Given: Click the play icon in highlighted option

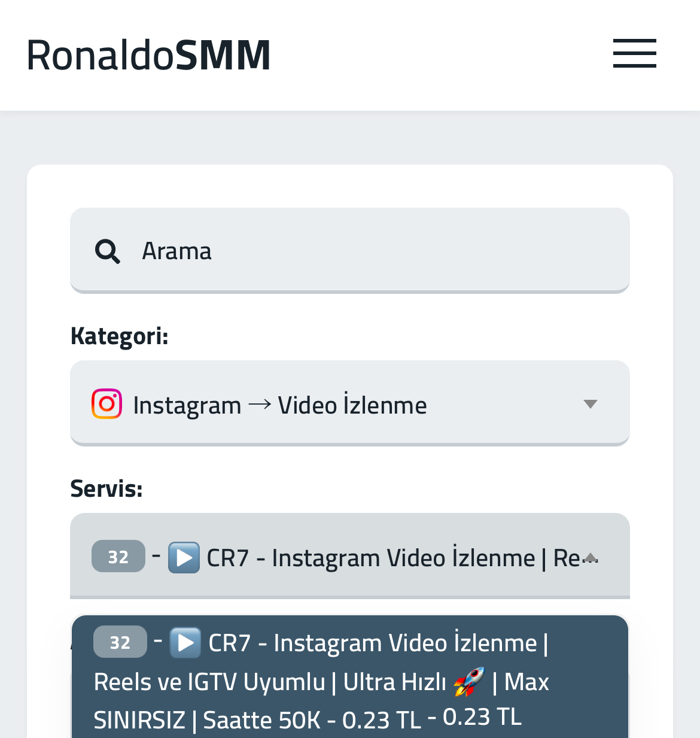Looking at the screenshot, I should pyautogui.click(x=185, y=643).
